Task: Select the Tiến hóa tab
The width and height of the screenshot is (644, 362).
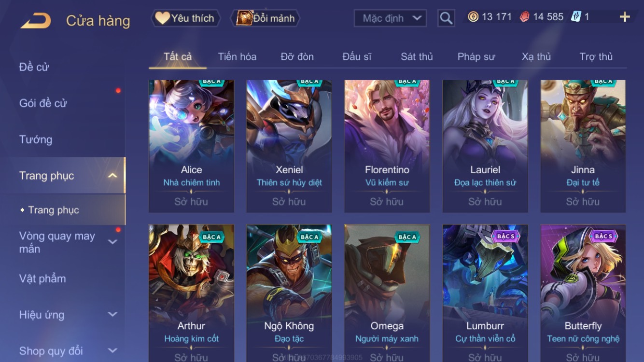Action: click(237, 56)
